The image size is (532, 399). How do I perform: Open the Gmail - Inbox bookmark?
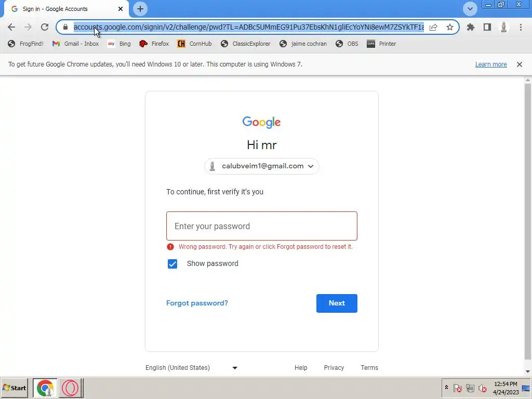[75, 44]
